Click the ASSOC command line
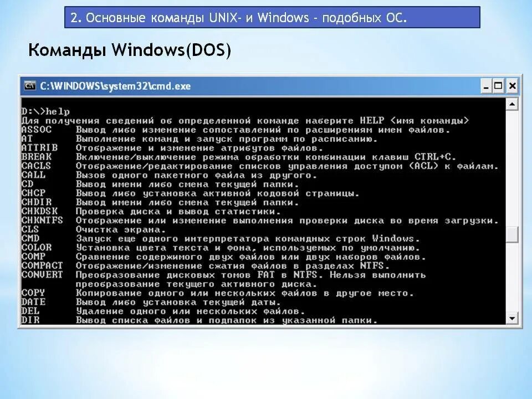Screen dimensions: 532x399 (236, 130)
